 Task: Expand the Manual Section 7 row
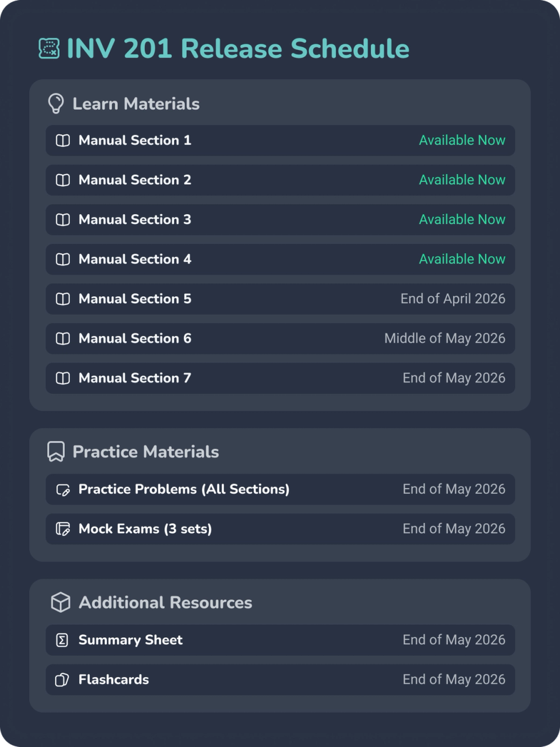click(280, 378)
